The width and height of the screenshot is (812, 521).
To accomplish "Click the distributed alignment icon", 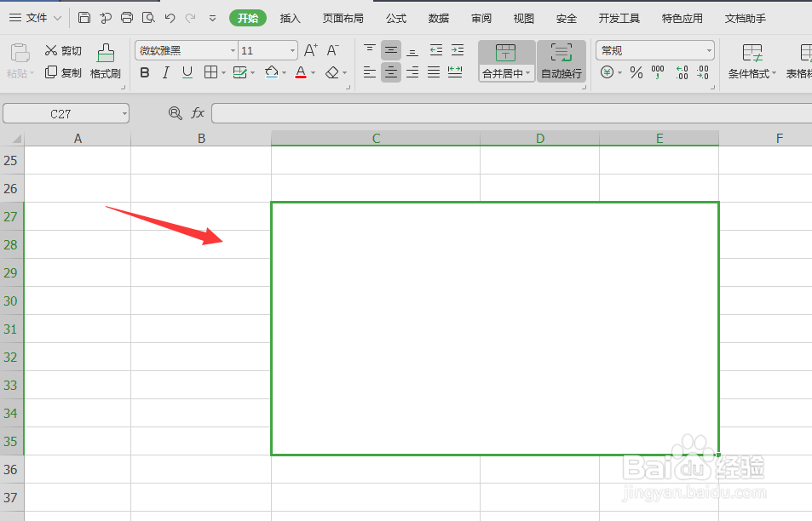I will tap(455, 72).
